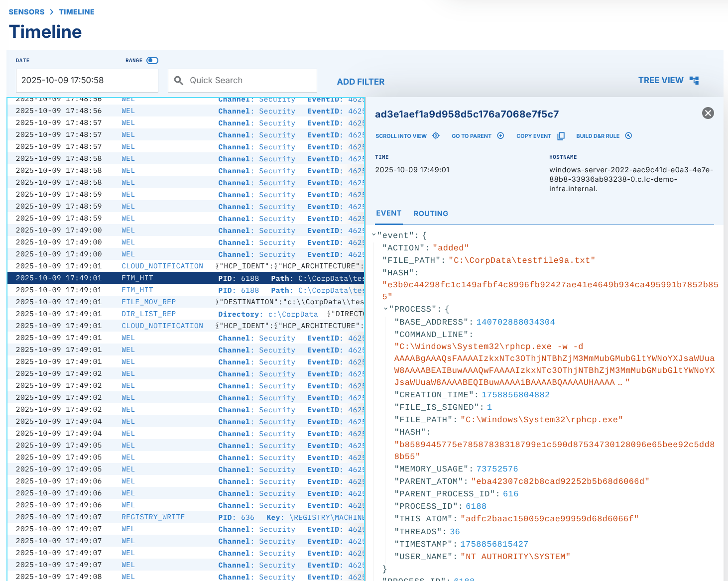Click the Scroll Into View target icon
728x581 pixels.
[436, 136]
